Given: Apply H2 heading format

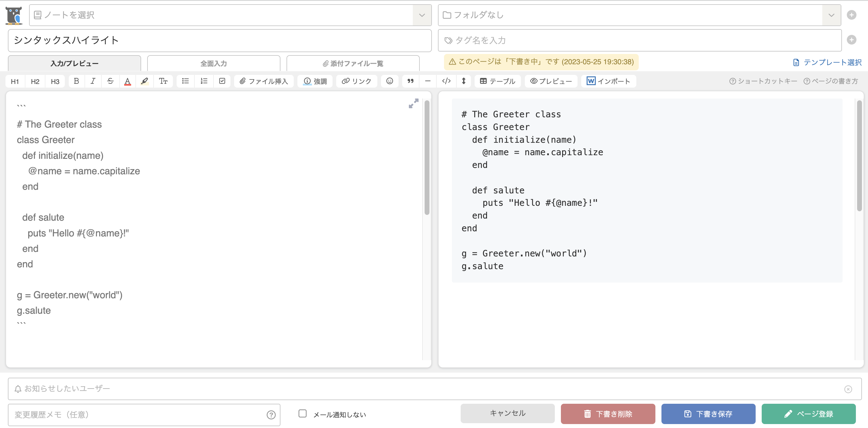Looking at the screenshot, I should pos(35,81).
